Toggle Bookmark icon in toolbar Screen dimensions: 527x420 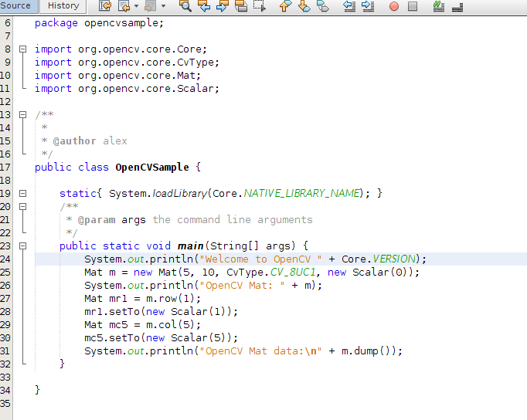click(323, 5)
